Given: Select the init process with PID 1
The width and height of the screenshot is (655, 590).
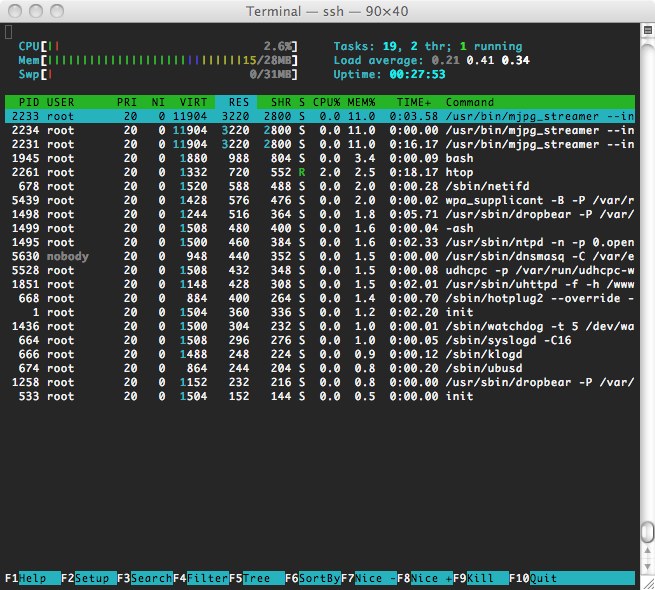Looking at the screenshot, I should point(320,312).
